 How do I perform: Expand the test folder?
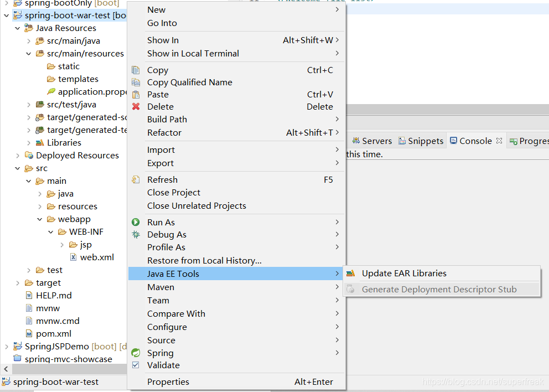pos(29,270)
